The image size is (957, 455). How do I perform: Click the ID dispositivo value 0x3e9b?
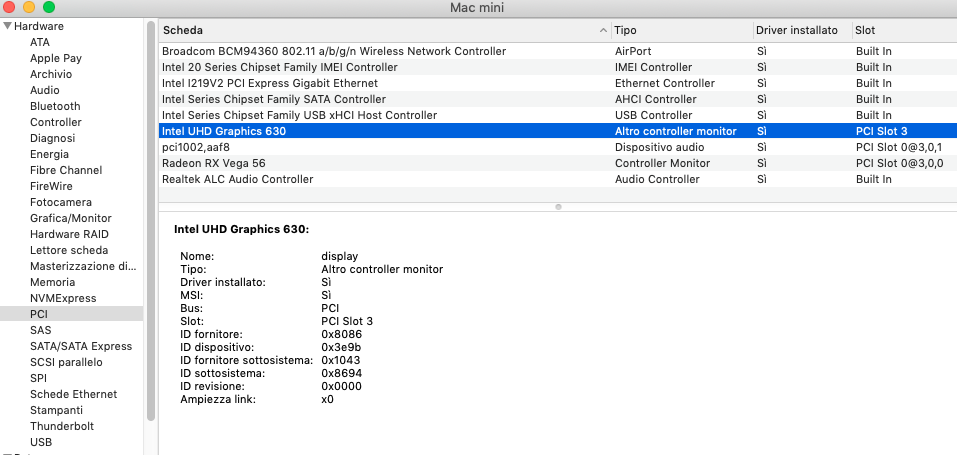click(x=341, y=348)
